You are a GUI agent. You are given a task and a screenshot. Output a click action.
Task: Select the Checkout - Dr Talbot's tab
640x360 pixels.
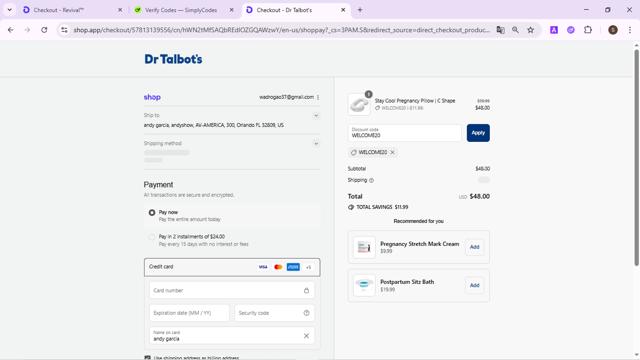[296, 10]
